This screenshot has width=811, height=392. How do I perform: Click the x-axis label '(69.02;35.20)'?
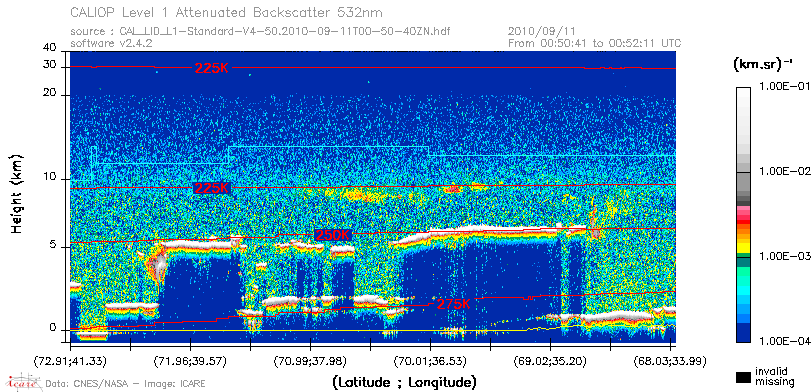point(550,361)
